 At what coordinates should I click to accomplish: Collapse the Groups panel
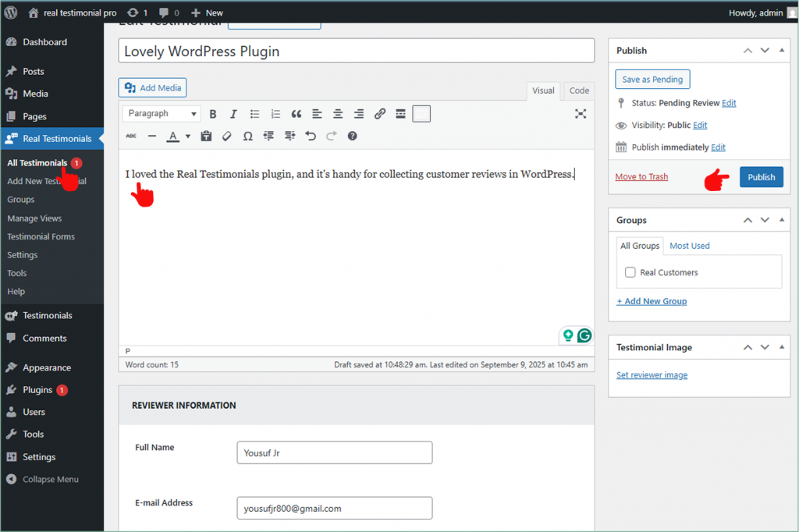pos(782,220)
